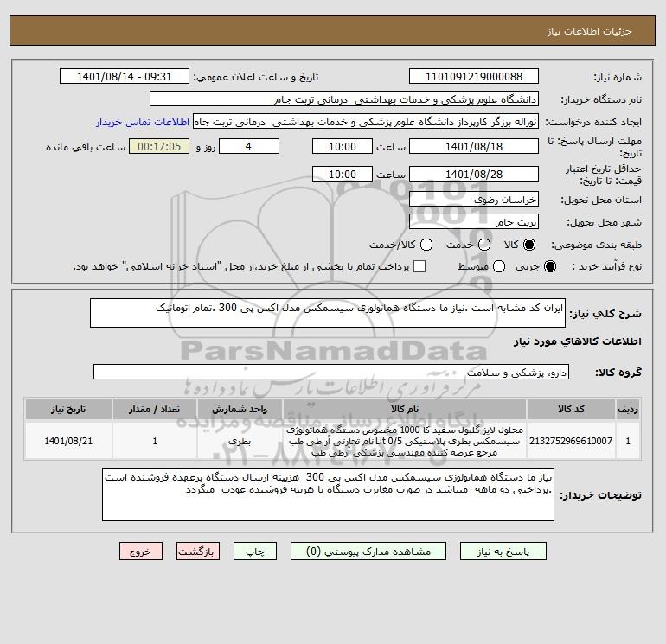Click the product name cell محلول لایز گلبول سفید
The image size is (666, 644).
(x=405, y=441)
